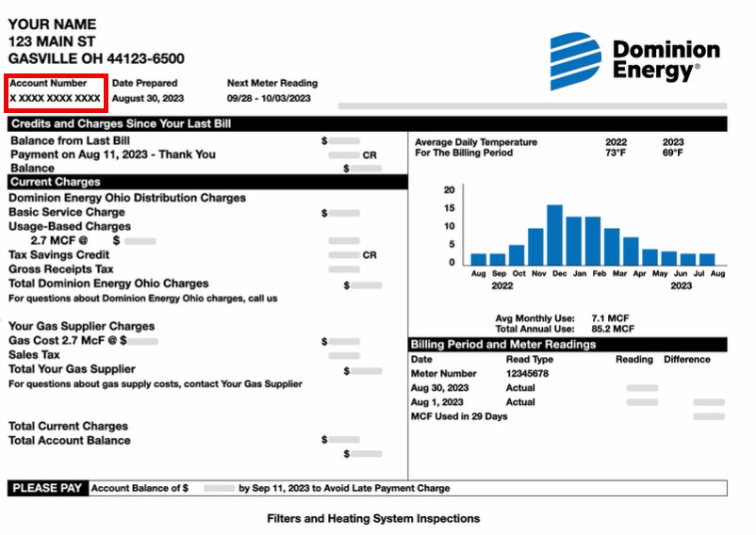Click "For questions about gas supply costs" note
The width and height of the screenshot is (756, 535).
pos(156,383)
